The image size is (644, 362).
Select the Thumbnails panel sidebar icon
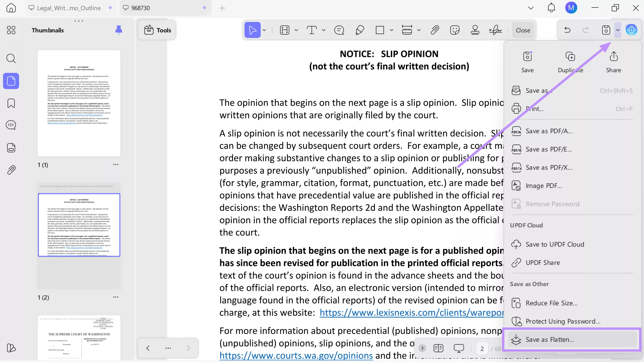pyautogui.click(x=11, y=81)
